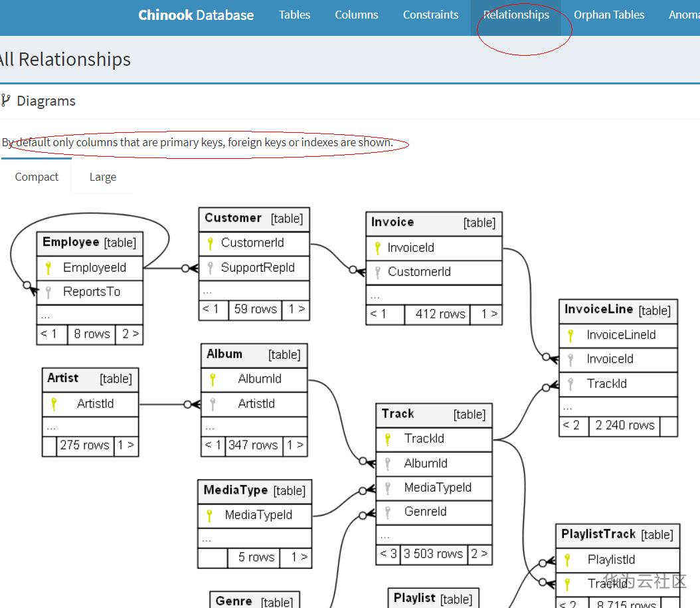Click the ellipsis row in Invoice table
700x608 pixels.
tap(434, 295)
